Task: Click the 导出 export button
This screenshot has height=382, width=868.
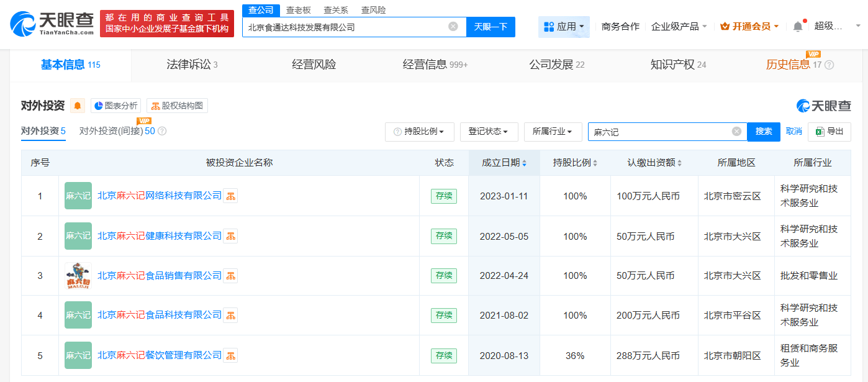Action: 830,132
